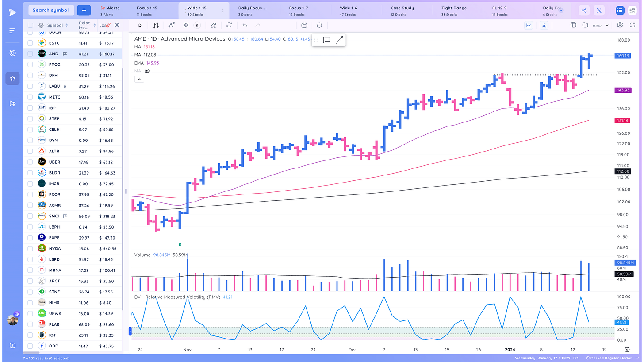Open the time axis settings icon at bottom right

[x=627, y=349]
